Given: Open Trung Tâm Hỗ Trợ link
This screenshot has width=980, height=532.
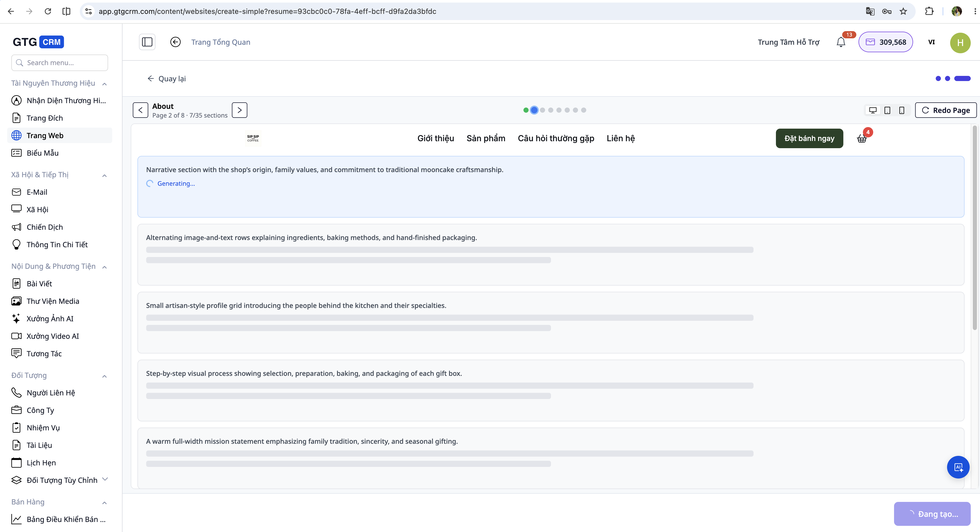Looking at the screenshot, I should point(788,42).
